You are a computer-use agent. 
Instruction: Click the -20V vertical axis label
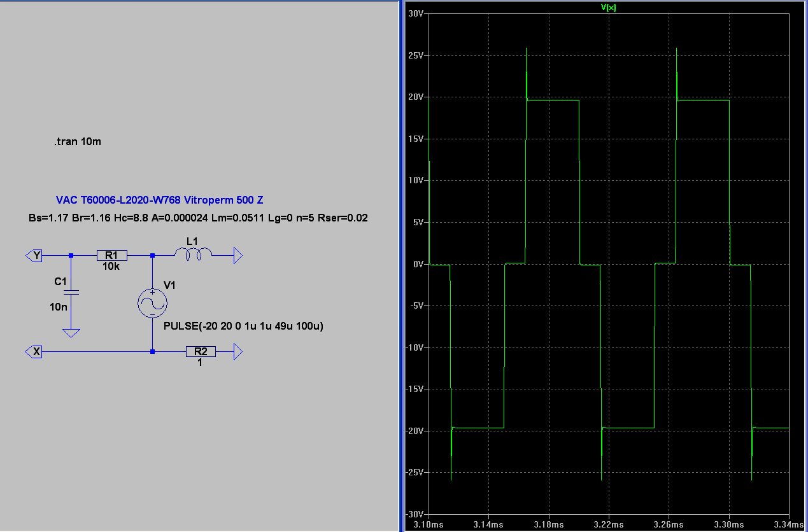tap(415, 431)
